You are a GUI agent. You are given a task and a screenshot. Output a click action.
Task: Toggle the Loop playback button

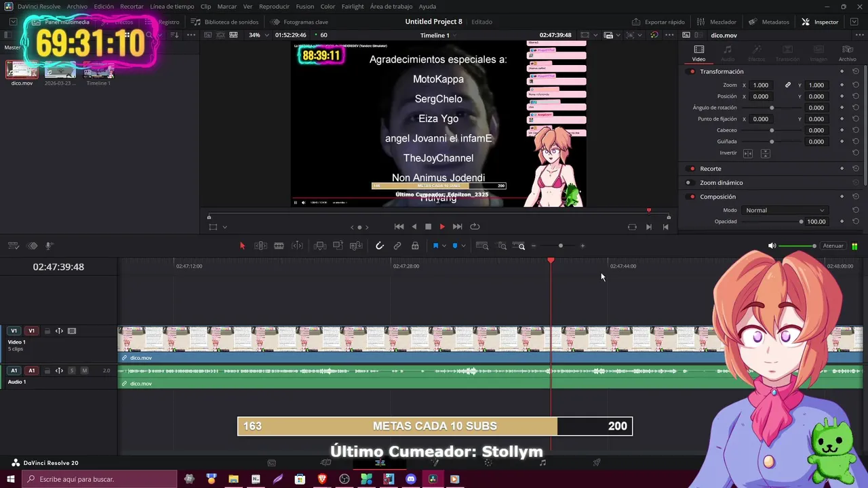tap(475, 226)
